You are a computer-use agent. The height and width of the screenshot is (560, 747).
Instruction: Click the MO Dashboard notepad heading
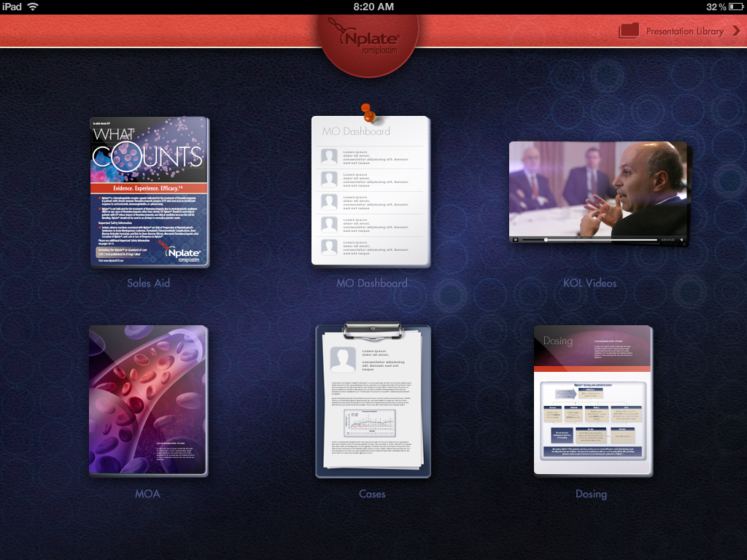(356, 131)
